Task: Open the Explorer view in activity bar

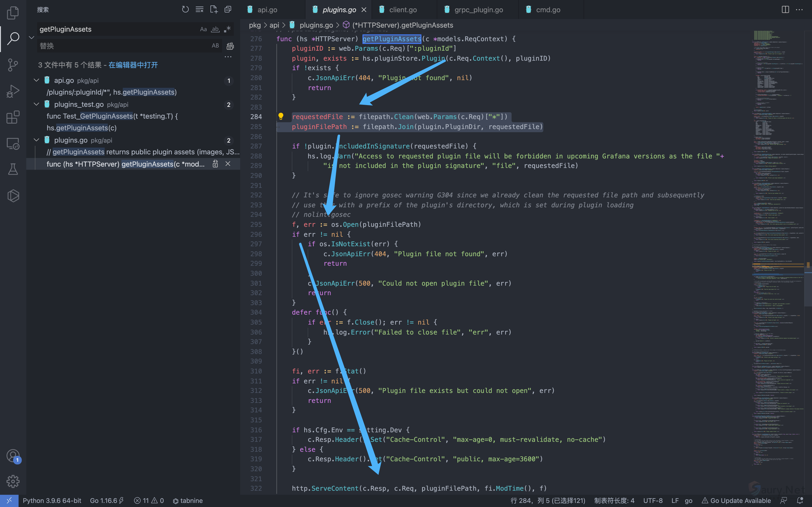Action: 13,13
